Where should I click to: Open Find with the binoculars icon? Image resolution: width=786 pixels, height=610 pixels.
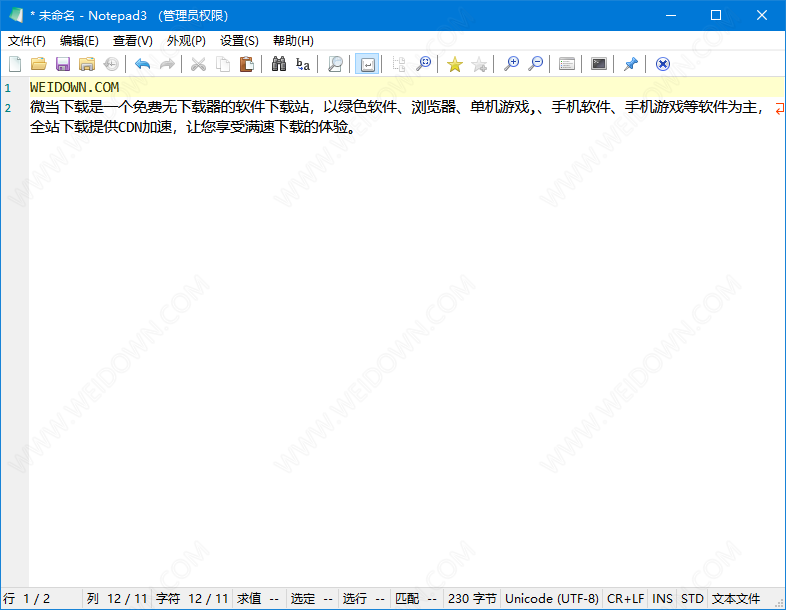pyautogui.click(x=279, y=64)
